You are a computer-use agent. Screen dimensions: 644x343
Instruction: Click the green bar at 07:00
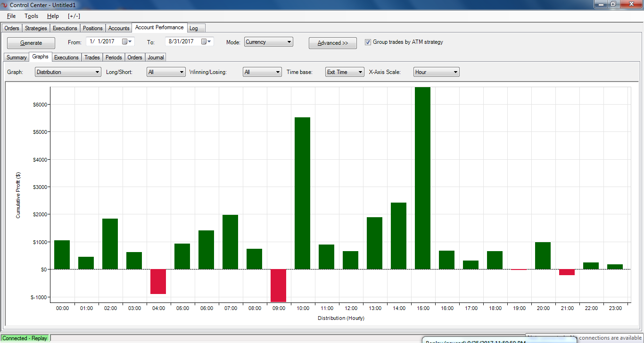point(231,242)
